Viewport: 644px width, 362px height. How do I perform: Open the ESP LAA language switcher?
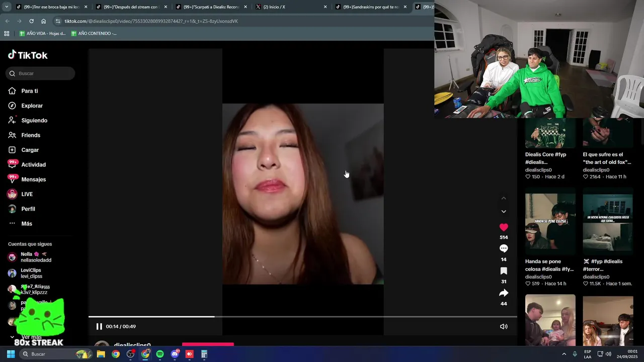click(588, 354)
